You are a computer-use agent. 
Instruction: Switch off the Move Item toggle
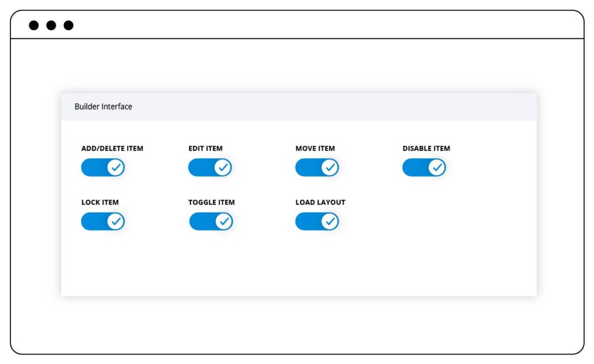point(317,168)
